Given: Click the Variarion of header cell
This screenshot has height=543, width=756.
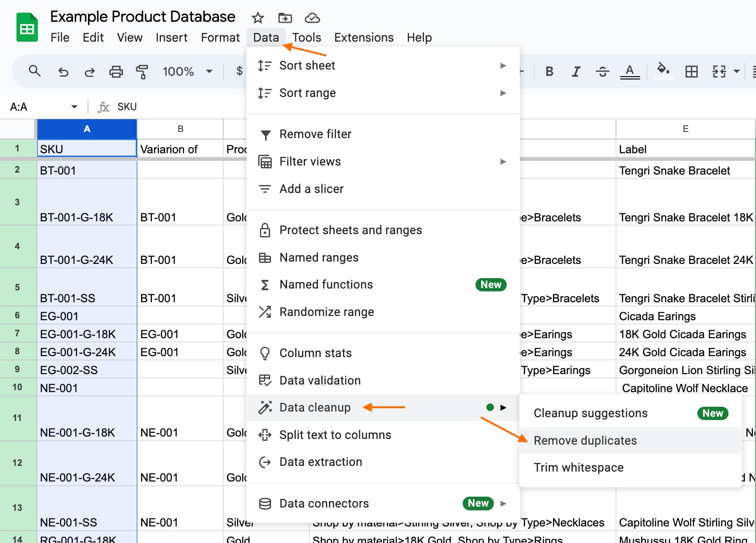Looking at the screenshot, I should click(x=180, y=149).
